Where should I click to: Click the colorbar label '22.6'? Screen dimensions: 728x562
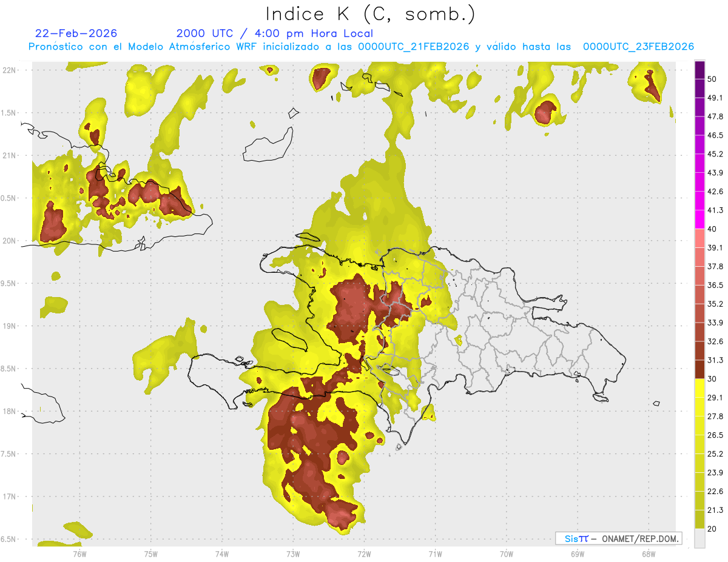tap(716, 492)
